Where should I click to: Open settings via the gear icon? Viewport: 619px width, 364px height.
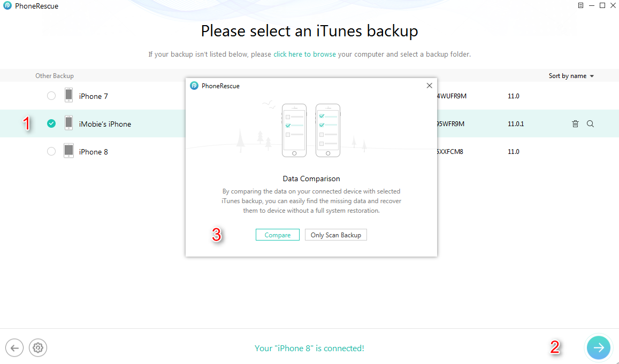[x=38, y=348]
